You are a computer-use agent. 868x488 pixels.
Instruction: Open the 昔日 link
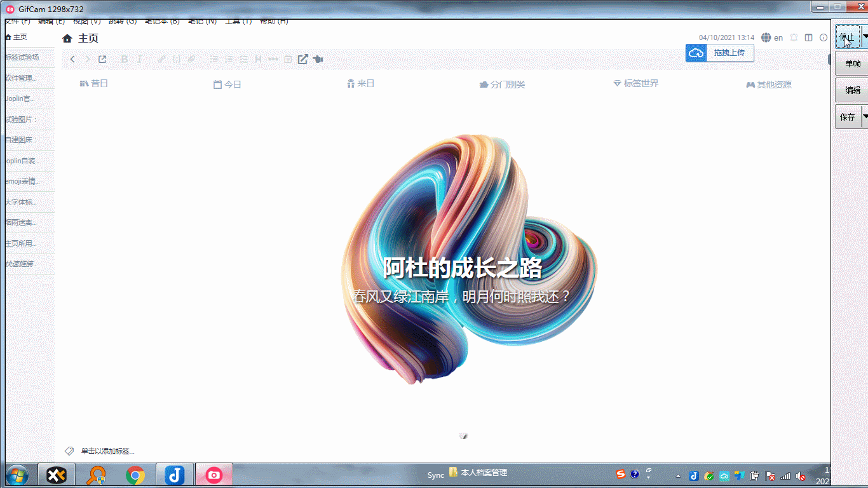point(94,83)
